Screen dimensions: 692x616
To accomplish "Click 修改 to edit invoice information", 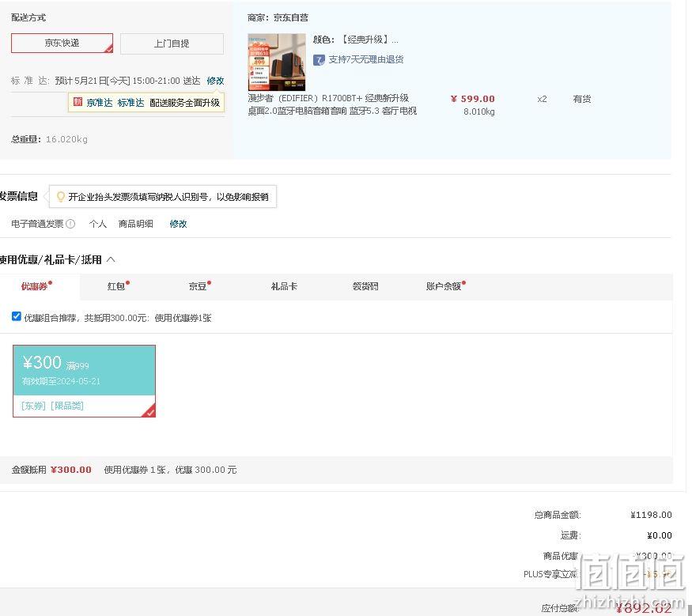I will (178, 224).
